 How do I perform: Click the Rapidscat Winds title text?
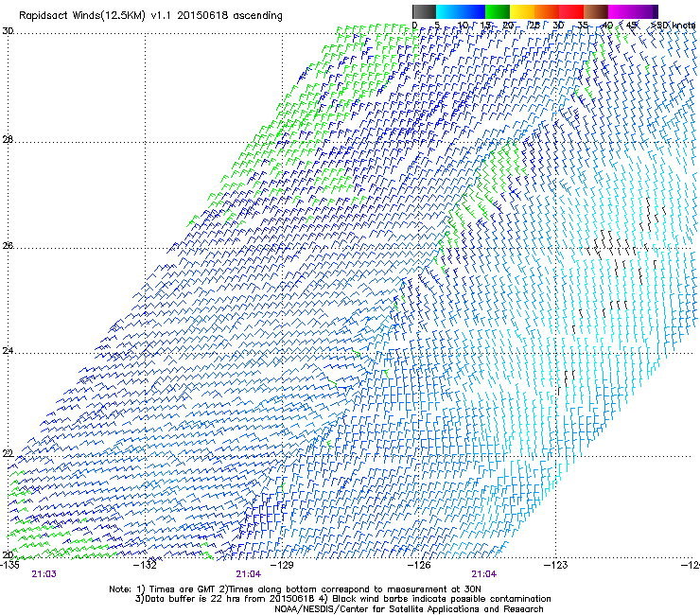[150, 16]
